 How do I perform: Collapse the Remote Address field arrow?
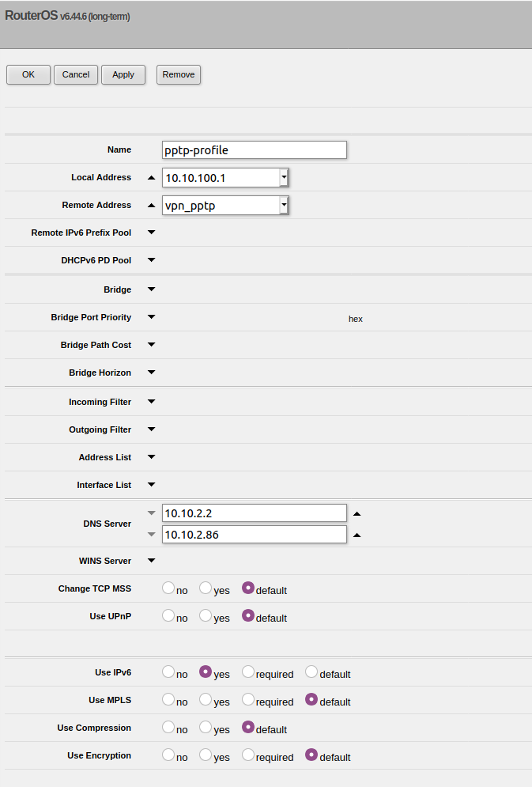pos(152,206)
